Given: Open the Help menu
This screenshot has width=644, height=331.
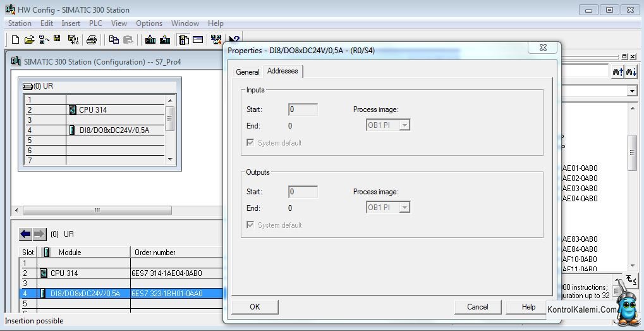Looking at the screenshot, I should (216, 23).
